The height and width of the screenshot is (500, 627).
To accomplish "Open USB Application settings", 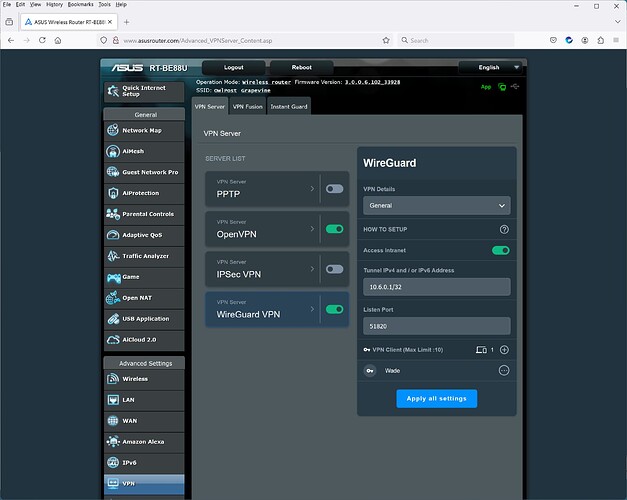I will tap(144, 319).
